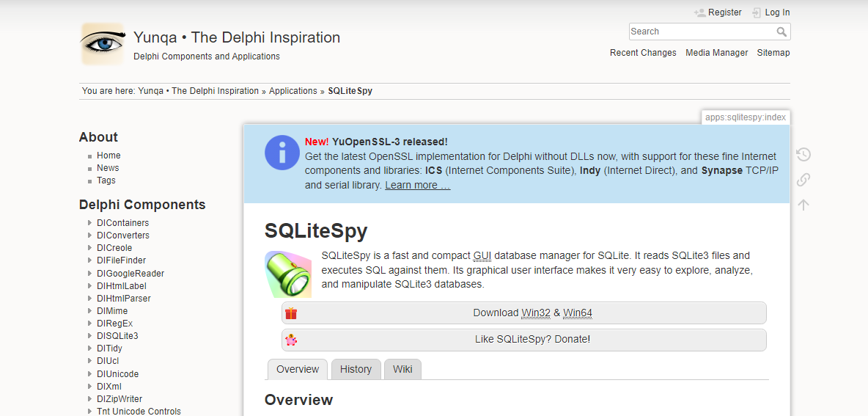868x416 pixels.
Task: Open old revisions via clock icon
Action: 803,155
